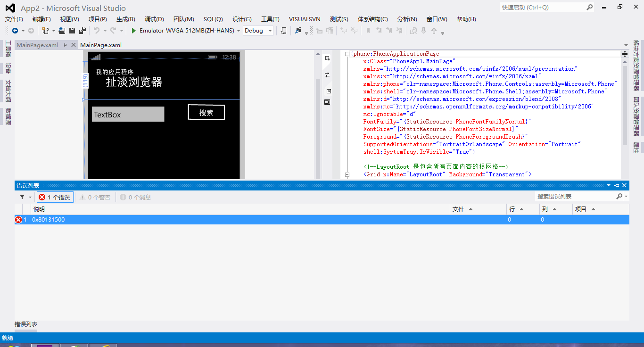Screen dimensions: 644x347
Task: Collapse the Grid LayoutRoot XAML node
Action: pos(347,174)
